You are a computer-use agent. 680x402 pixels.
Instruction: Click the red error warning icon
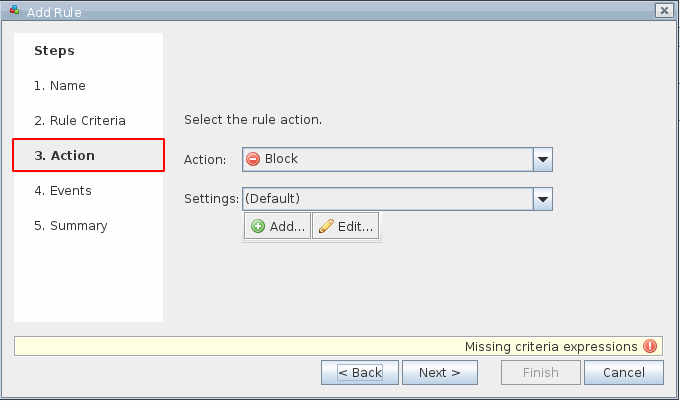[x=650, y=346]
